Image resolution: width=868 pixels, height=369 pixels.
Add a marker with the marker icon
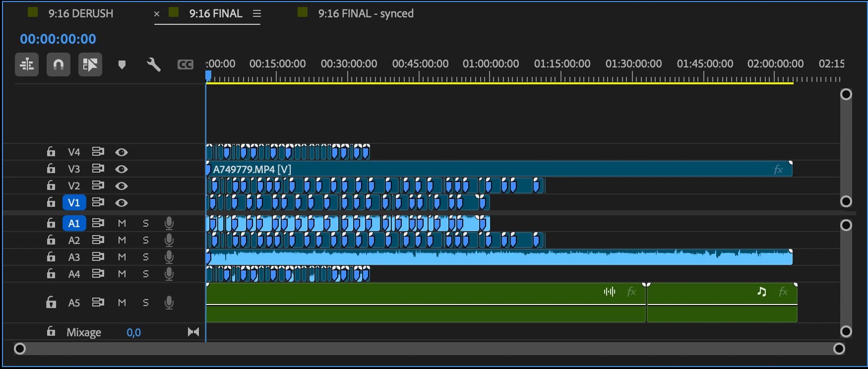122,65
